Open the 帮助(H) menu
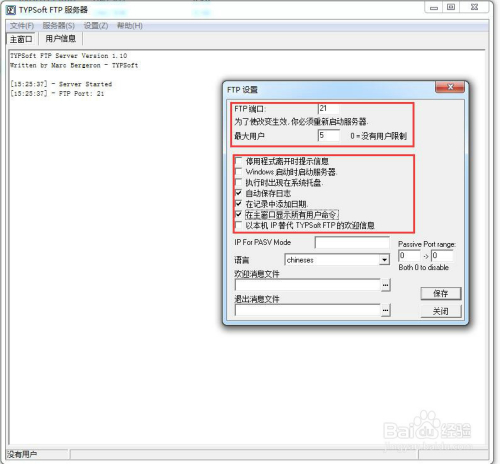This screenshot has height=464, width=500. [x=130, y=26]
